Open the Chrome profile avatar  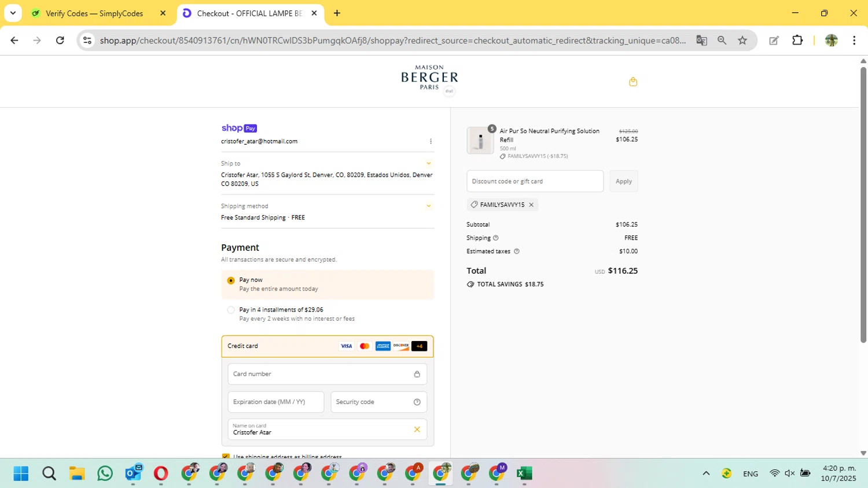(x=832, y=41)
